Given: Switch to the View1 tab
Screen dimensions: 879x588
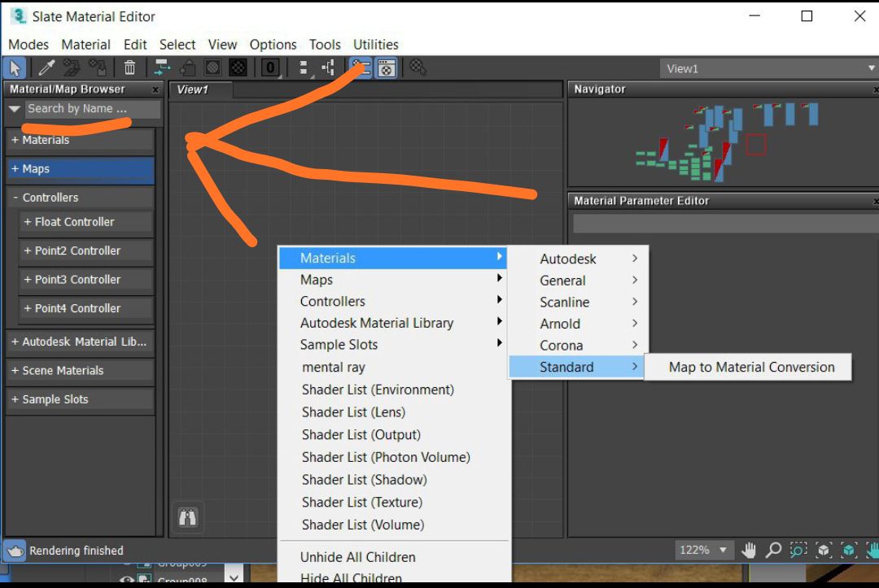Looking at the screenshot, I should click(x=200, y=89).
